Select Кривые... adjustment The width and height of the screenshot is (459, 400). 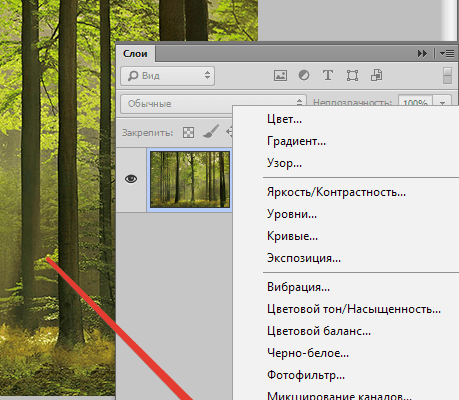292,236
